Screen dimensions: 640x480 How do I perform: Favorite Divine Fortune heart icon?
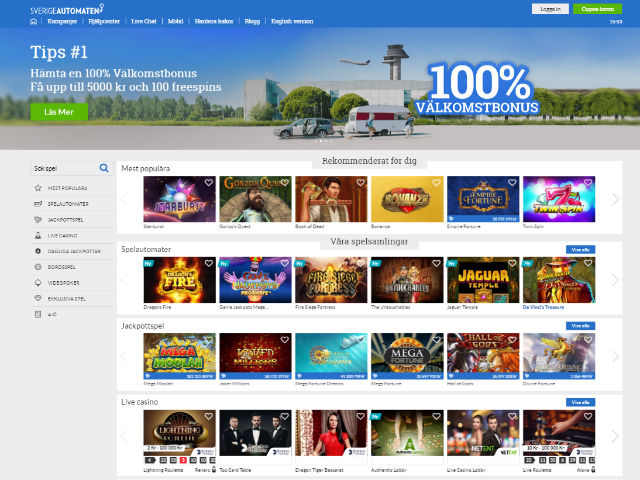pyautogui.click(x=588, y=340)
